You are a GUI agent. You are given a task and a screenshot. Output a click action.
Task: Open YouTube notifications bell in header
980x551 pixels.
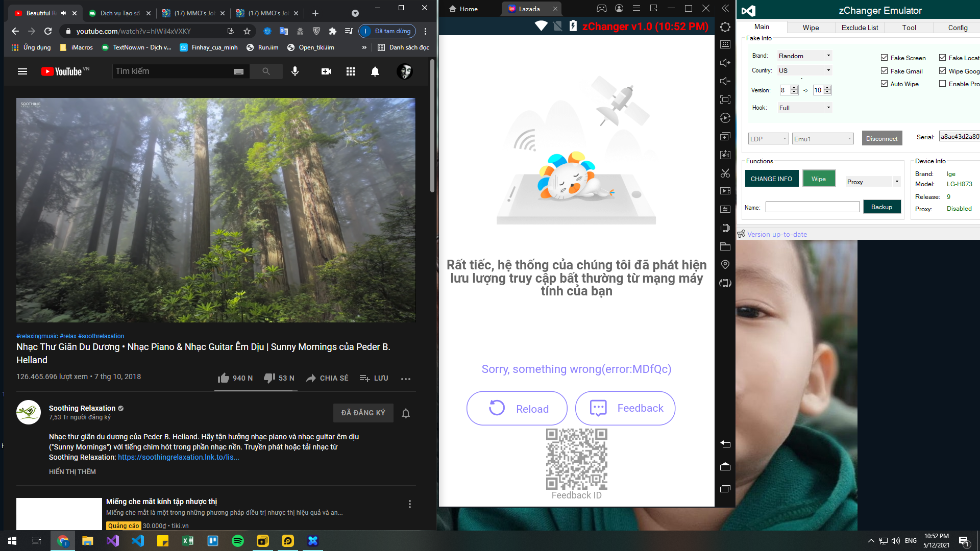tap(375, 71)
